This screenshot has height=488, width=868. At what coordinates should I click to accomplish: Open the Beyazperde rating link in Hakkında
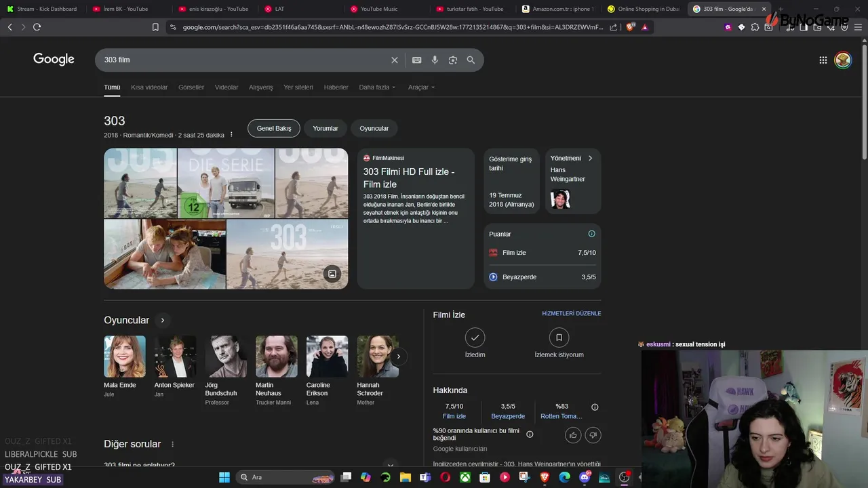point(508,416)
